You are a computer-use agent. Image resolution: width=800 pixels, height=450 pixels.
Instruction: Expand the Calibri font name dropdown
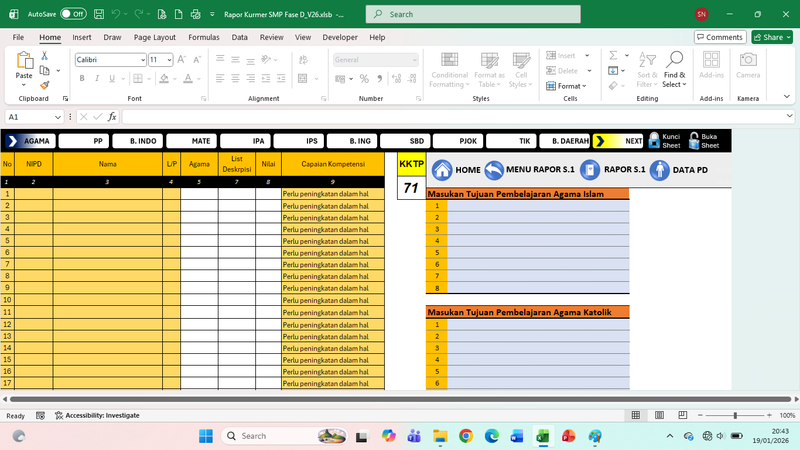point(142,60)
